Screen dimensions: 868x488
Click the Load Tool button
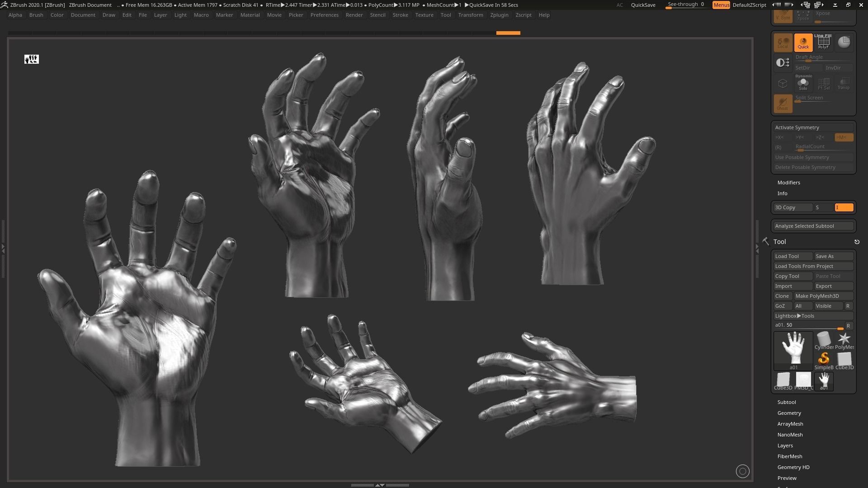(793, 256)
